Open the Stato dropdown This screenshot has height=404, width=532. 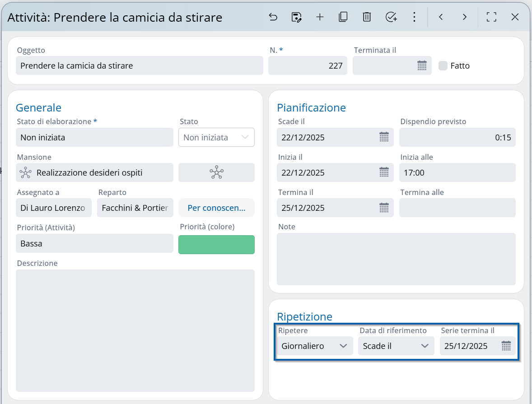click(x=216, y=138)
